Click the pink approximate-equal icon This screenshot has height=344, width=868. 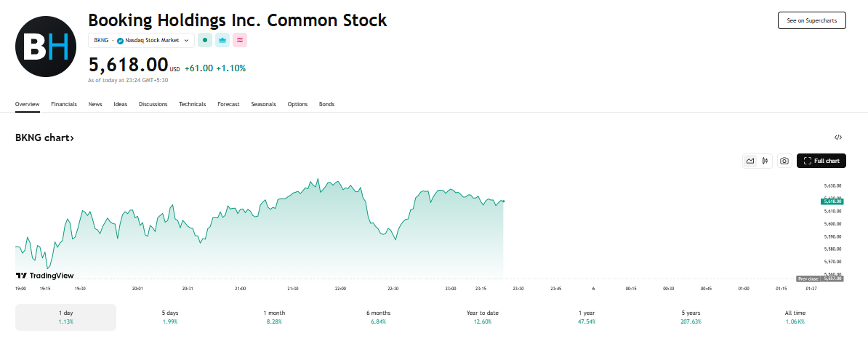tap(240, 40)
